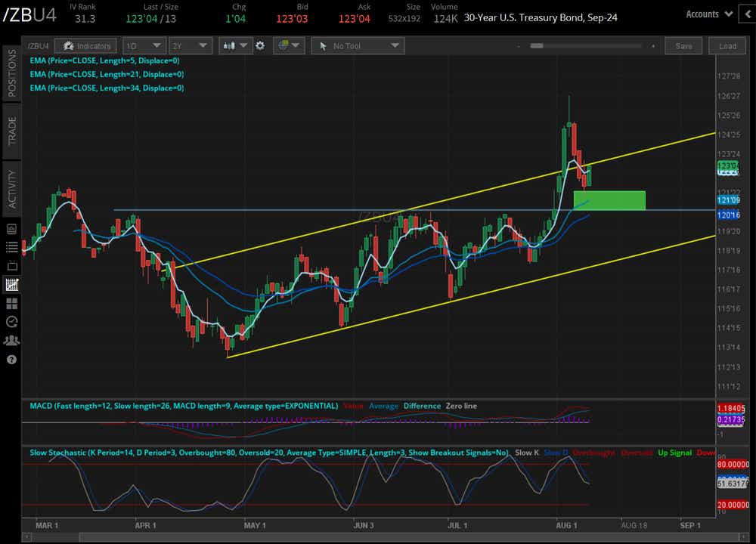Image resolution: width=756 pixels, height=544 pixels.
Task: Open the chart grid layout dropdown
Action: pos(289,46)
